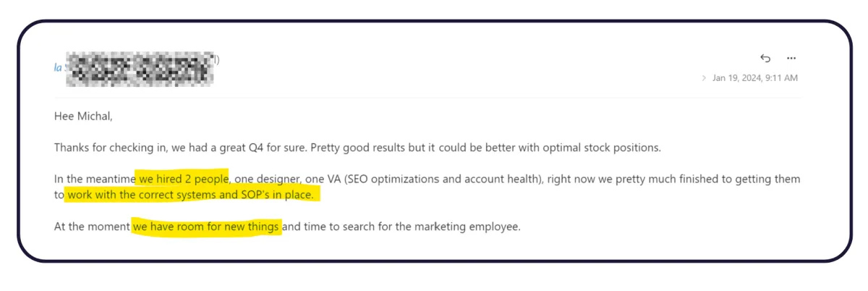The image size is (868, 291).
Task: Open the three-dots more options menu
Action: click(791, 58)
